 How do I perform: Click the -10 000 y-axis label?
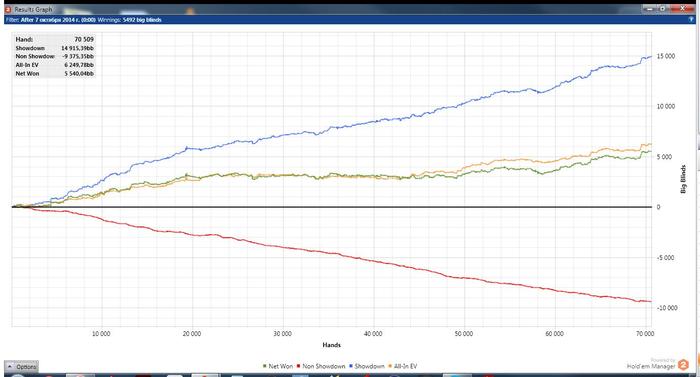tap(666, 308)
